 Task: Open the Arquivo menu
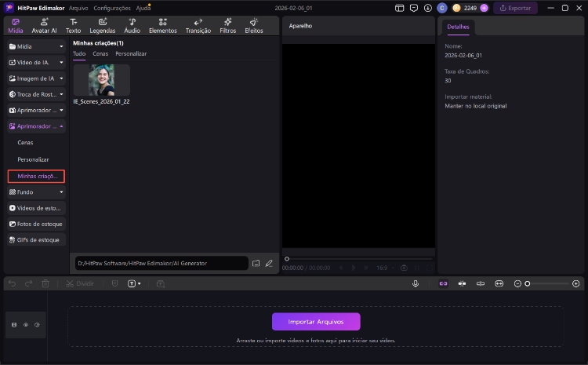(x=78, y=8)
